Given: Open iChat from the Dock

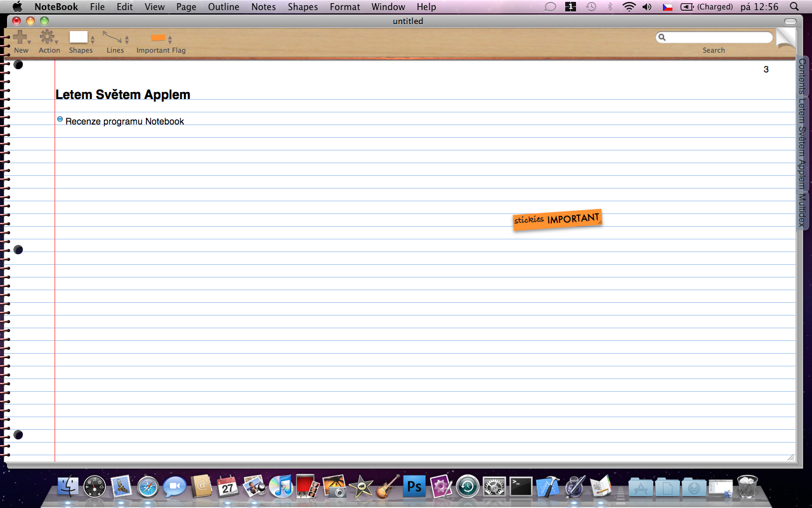Looking at the screenshot, I should (x=174, y=487).
